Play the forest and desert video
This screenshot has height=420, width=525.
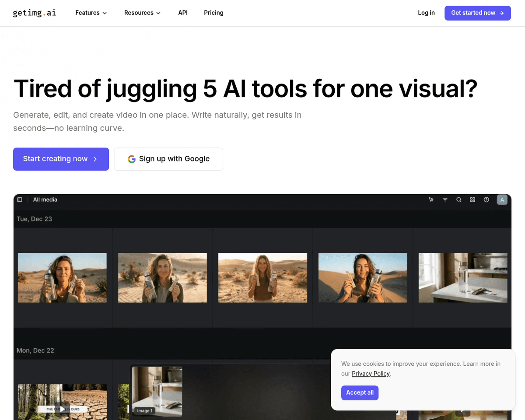coord(63,409)
